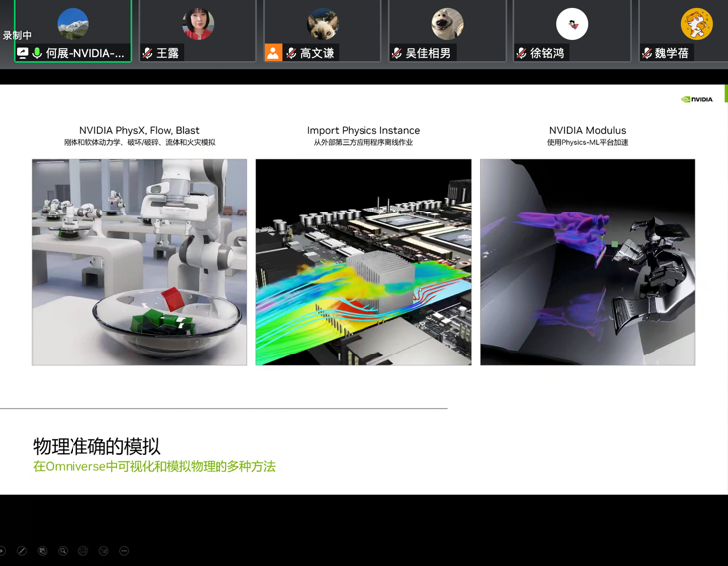Click 高文谦 cat avatar thumbnail
This screenshot has height=566, width=728.
[x=322, y=24]
